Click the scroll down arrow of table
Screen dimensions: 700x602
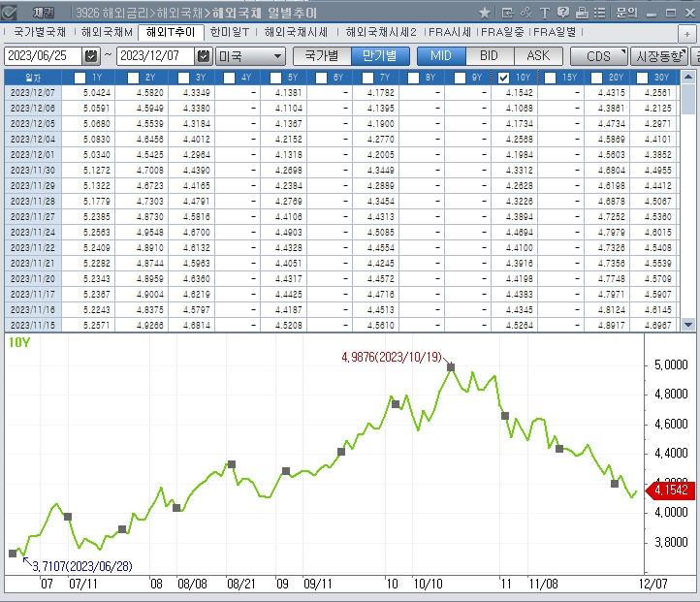click(x=688, y=325)
